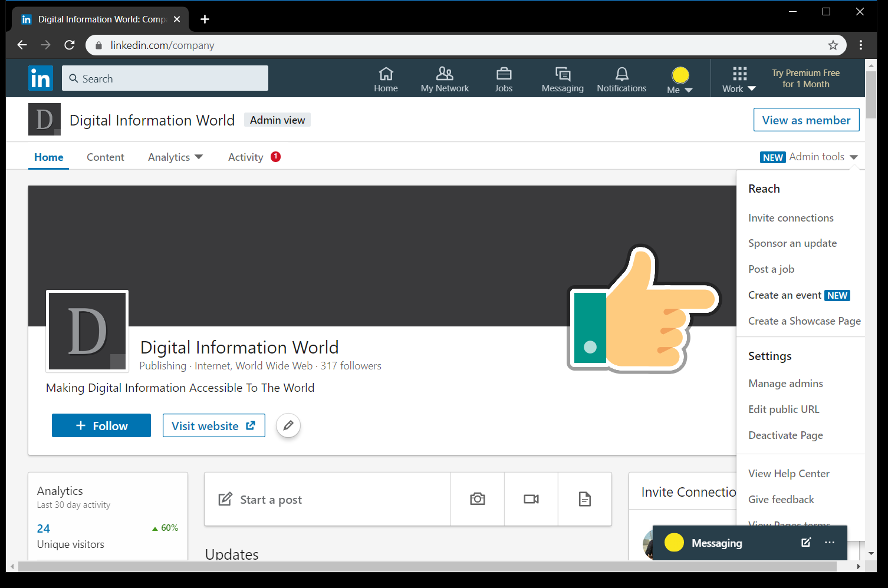Open the Me profile menu
The width and height of the screenshot is (888, 588).
click(680, 80)
